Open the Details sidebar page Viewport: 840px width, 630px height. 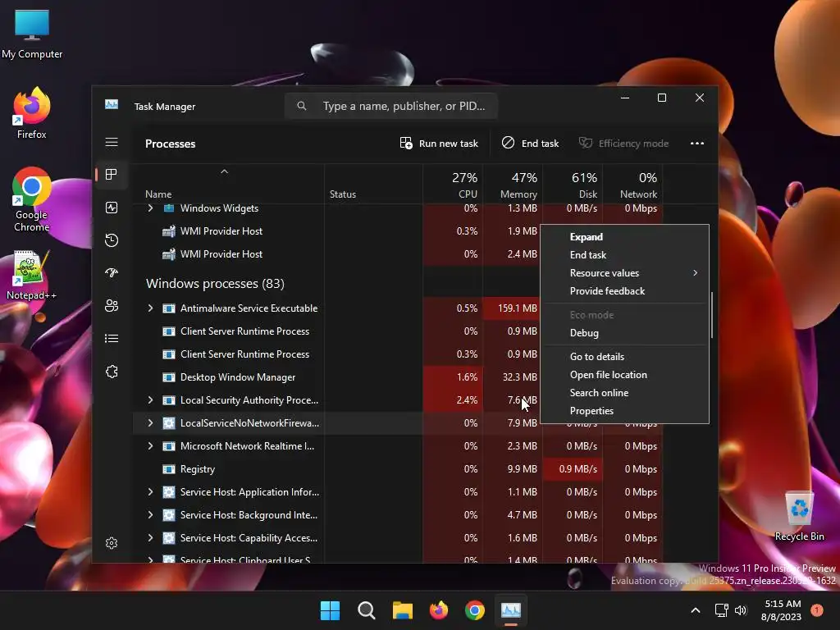(112, 339)
